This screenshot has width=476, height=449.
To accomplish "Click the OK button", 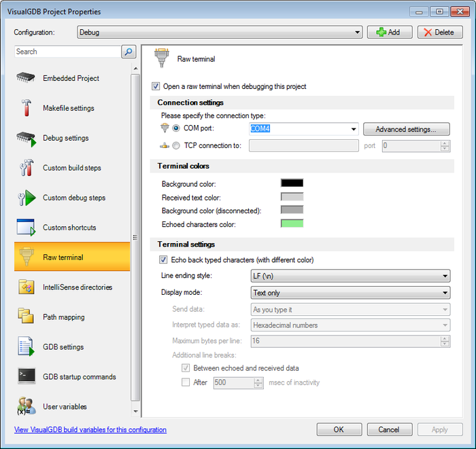I will point(339,429).
